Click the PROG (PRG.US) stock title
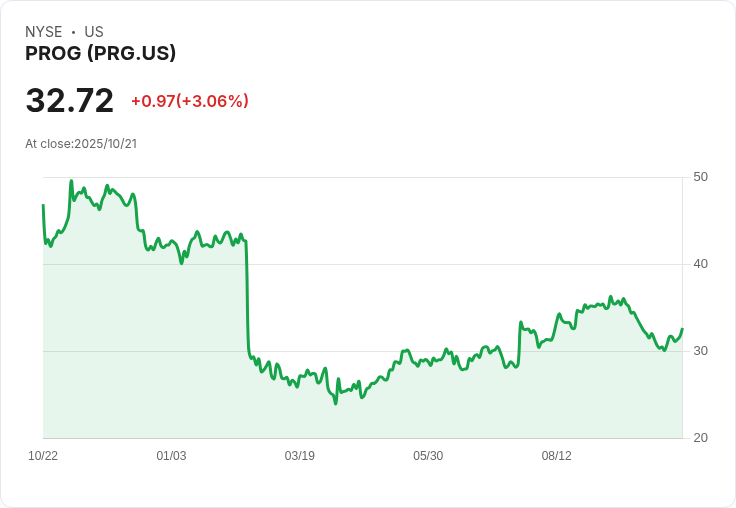The width and height of the screenshot is (736, 508). pos(100,54)
